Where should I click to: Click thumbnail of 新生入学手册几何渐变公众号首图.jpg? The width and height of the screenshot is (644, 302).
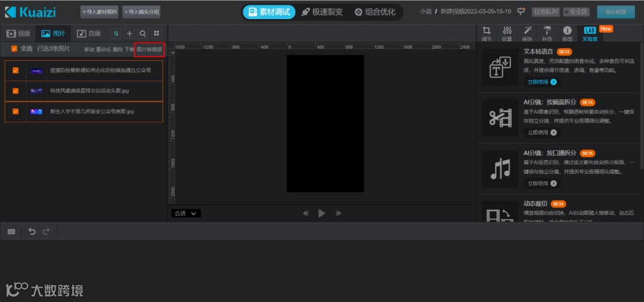point(36,111)
